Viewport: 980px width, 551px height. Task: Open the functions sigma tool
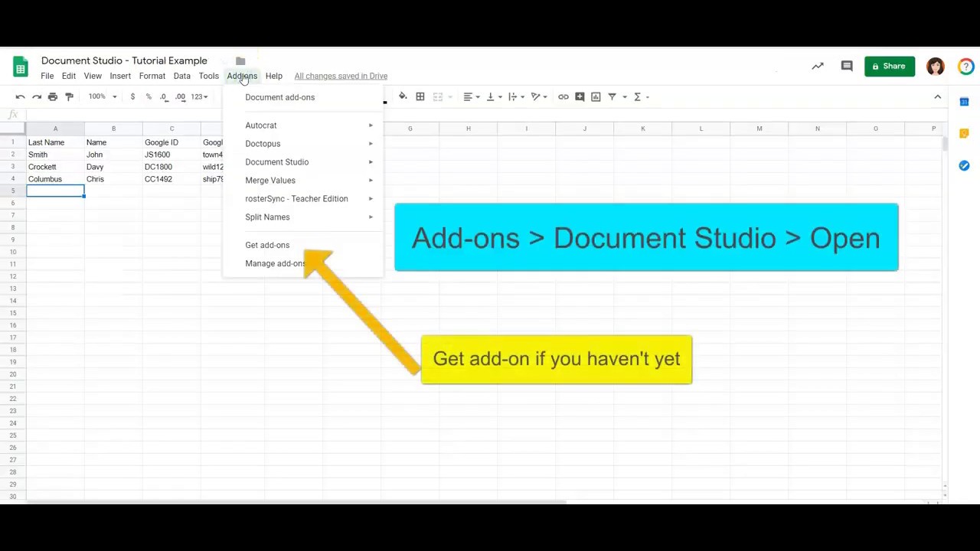tap(637, 96)
